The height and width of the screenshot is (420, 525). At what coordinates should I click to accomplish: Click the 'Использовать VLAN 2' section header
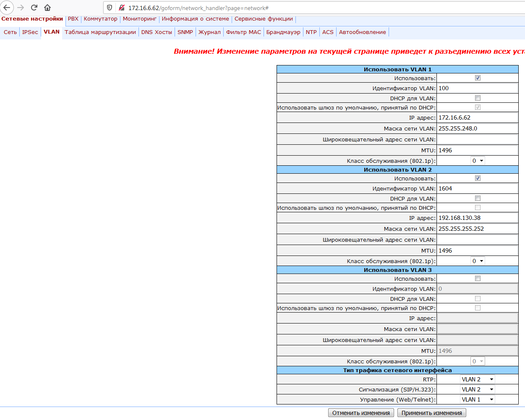pyautogui.click(x=397, y=170)
